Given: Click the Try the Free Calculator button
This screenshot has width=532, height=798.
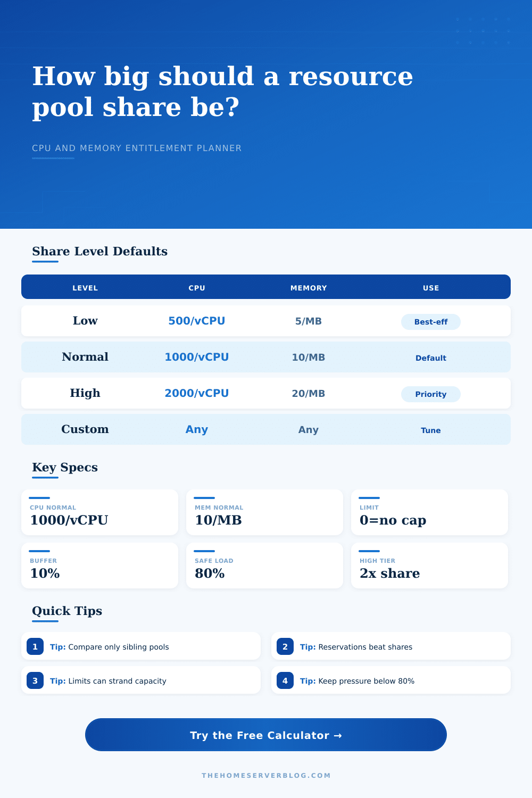Looking at the screenshot, I should coord(266,735).
